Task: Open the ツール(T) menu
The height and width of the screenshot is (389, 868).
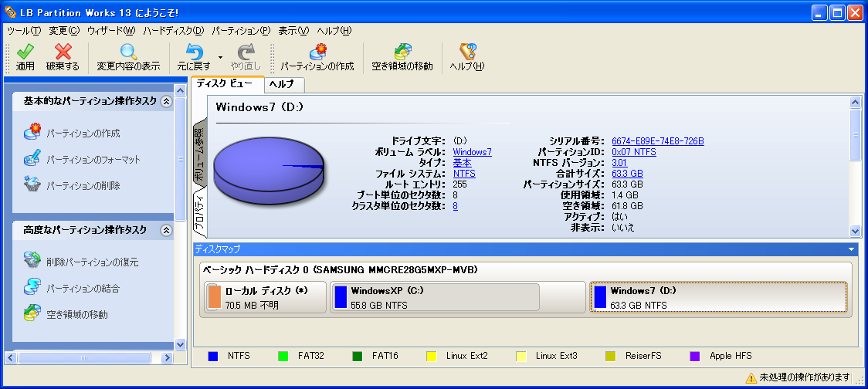Action: coord(24,30)
